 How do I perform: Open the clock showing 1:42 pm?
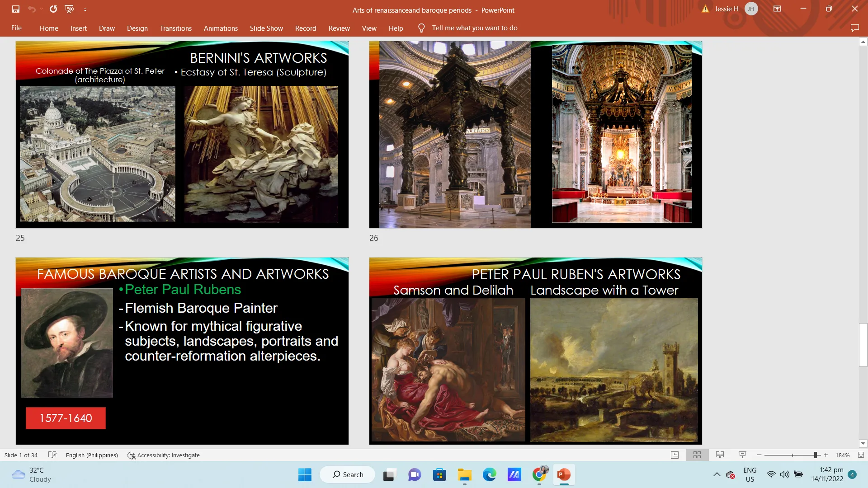[827, 474]
